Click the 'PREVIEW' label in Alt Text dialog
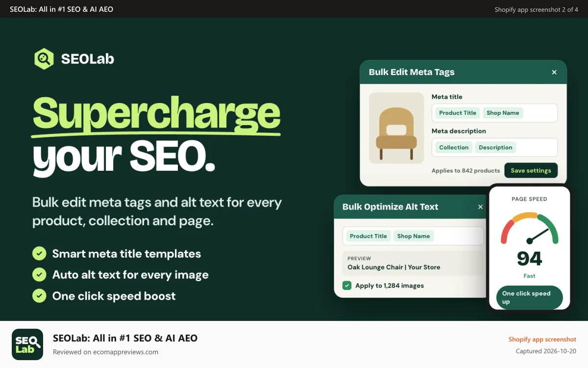 tap(359, 259)
